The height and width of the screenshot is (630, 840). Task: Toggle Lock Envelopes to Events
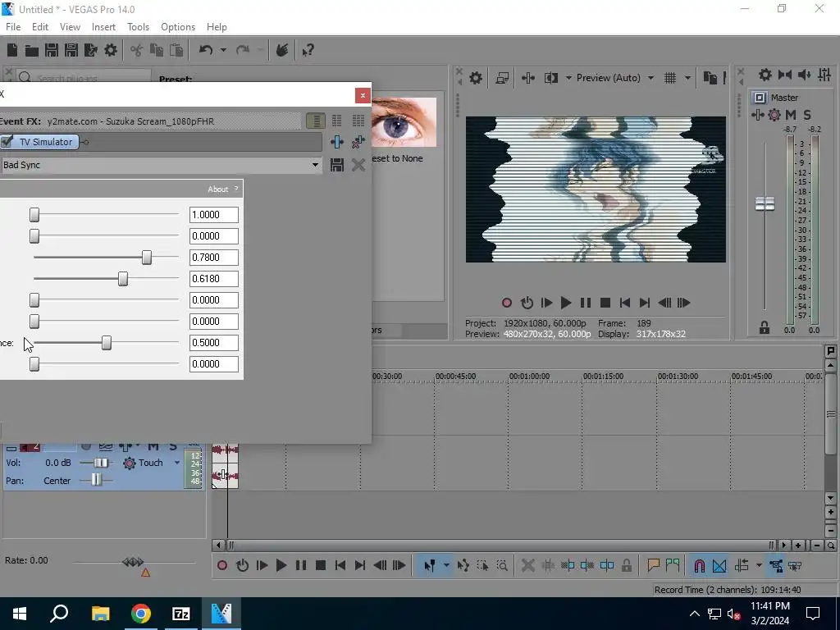click(776, 565)
